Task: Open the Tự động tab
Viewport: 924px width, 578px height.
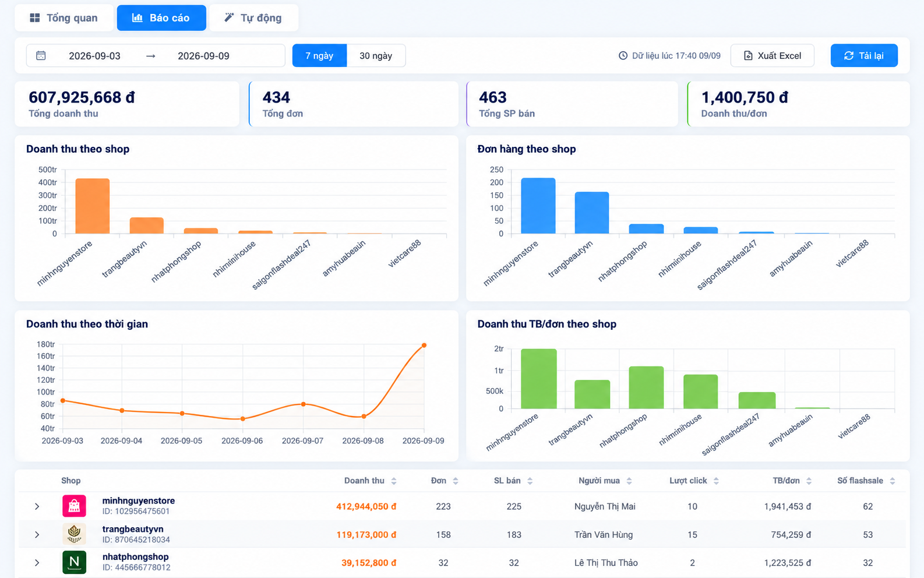Action: pyautogui.click(x=253, y=18)
